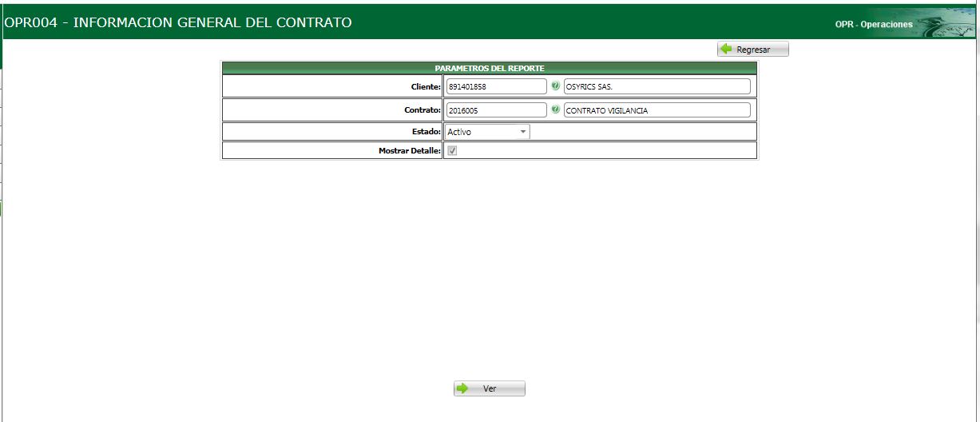This screenshot has width=980, height=422.
Task: Click the Mostrar Detalle: label
Action: click(410, 150)
